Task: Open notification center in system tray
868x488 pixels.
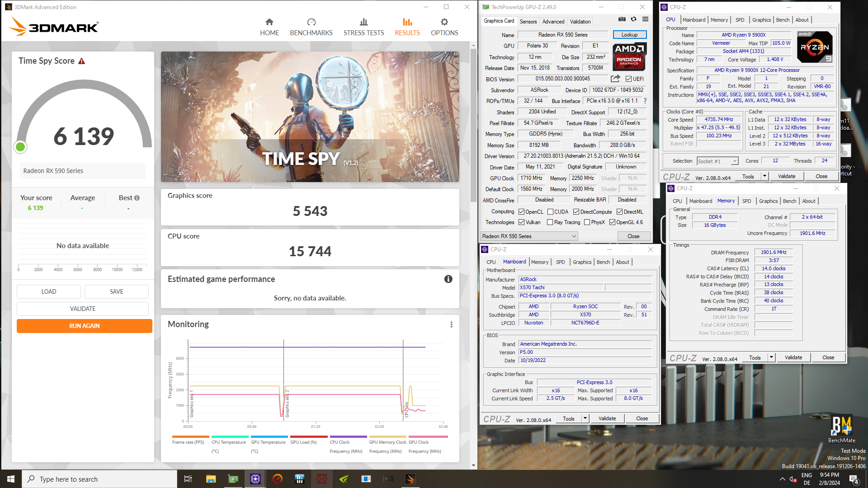Action: click(854, 479)
